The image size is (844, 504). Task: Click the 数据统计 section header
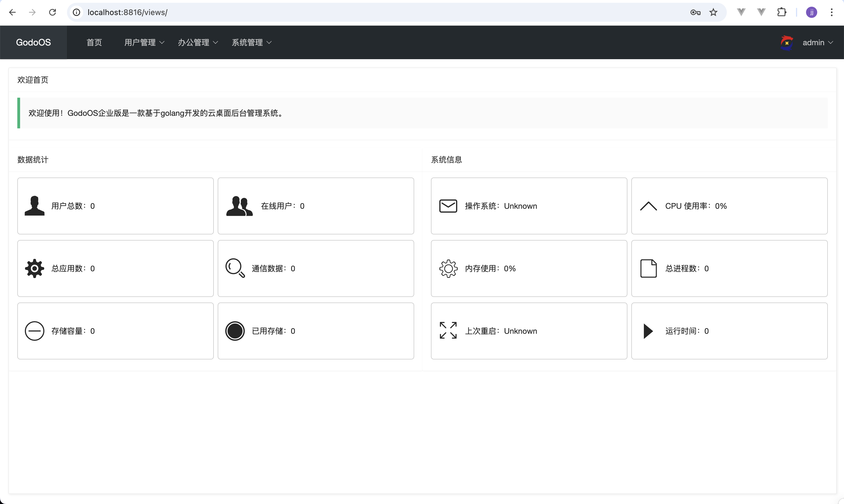33,160
